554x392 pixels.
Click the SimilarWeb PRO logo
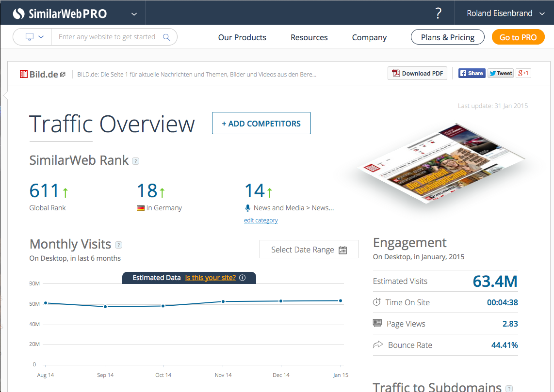tap(60, 14)
